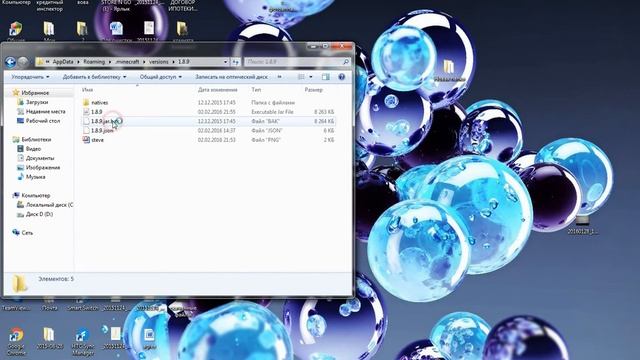
Task: Click the versions breadcrumb in address bar
Action: pyautogui.click(x=159, y=62)
